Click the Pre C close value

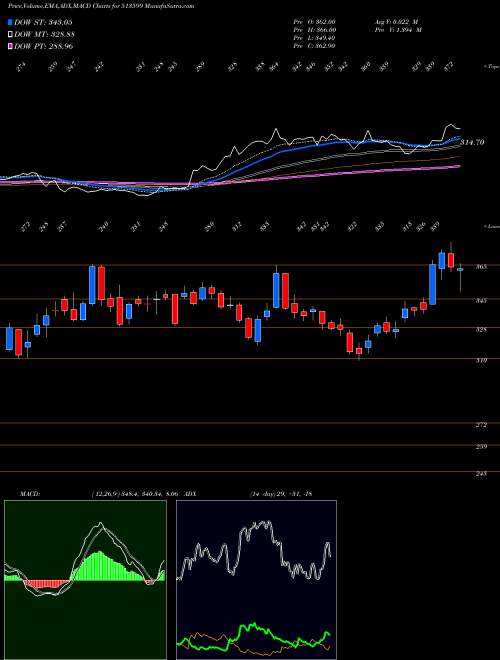(x=325, y=46)
